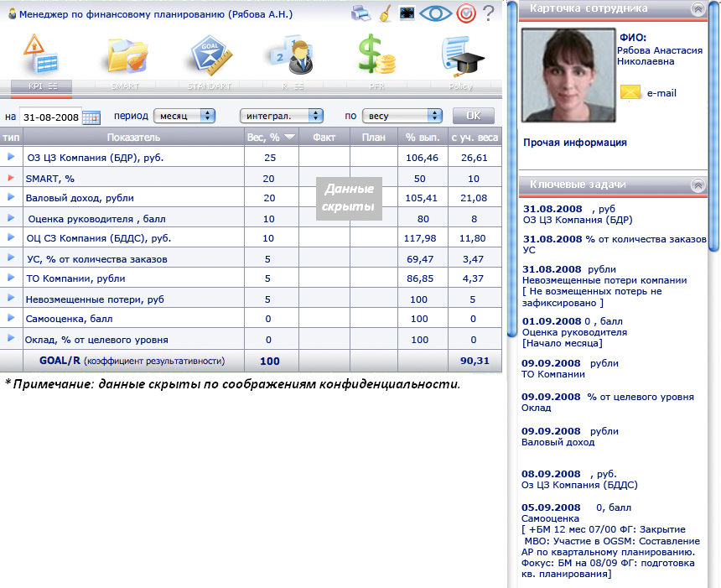Click the % вып. column header
The width and height of the screenshot is (721, 588).
pos(423,137)
